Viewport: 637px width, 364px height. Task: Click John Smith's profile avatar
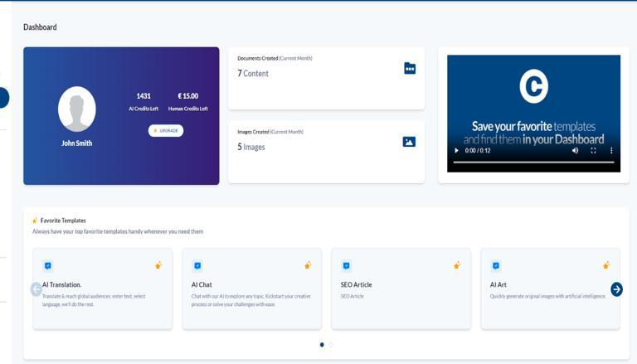(77, 109)
